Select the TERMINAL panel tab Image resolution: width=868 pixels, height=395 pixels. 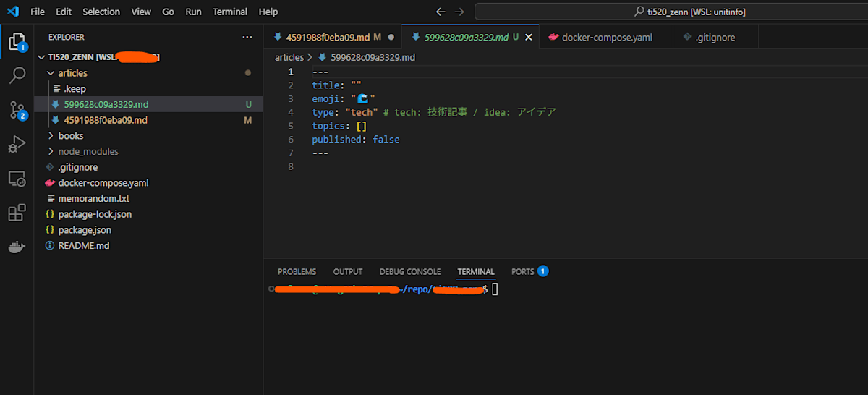[x=476, y=272]
